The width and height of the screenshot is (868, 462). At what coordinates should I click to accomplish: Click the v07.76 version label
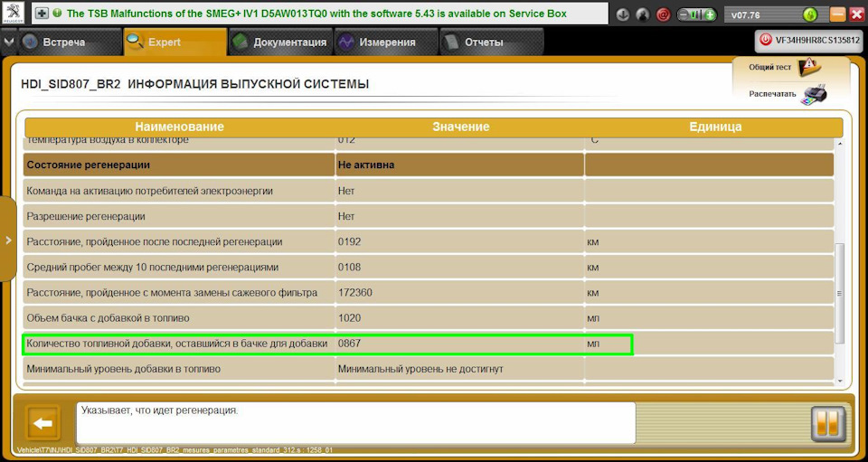(x=746, y=15)
